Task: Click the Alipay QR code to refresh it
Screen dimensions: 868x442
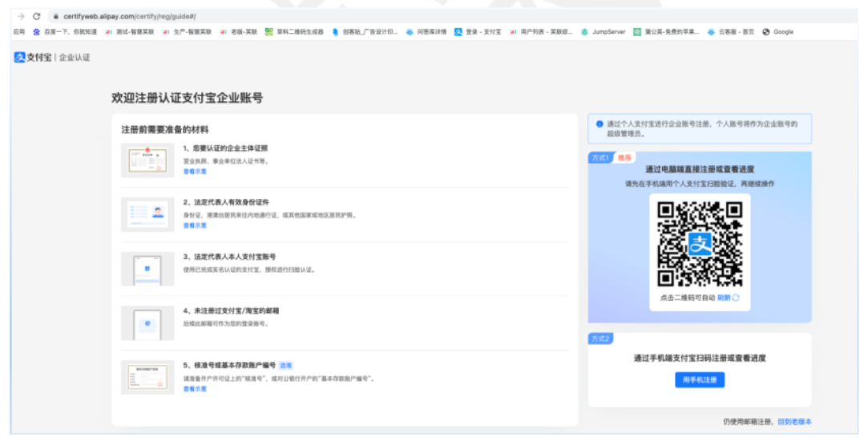Action: click(x=700, y=244)
